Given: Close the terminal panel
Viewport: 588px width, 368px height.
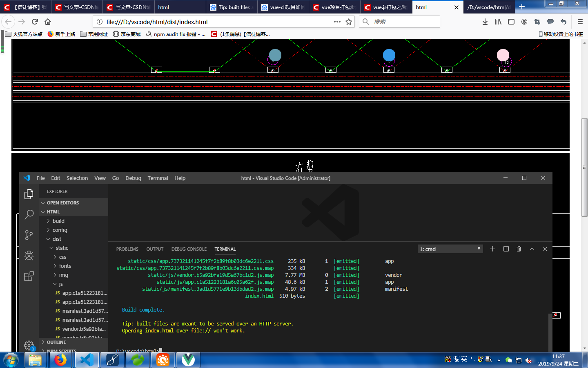Looking at the screenshot, I should tap(545, 249).
